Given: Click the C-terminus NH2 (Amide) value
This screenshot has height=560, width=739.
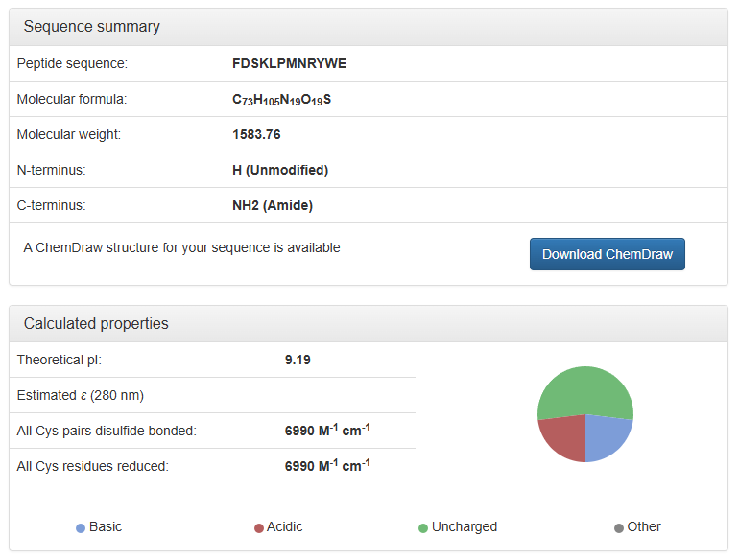Looking at the screenshot, I should 273,205.
